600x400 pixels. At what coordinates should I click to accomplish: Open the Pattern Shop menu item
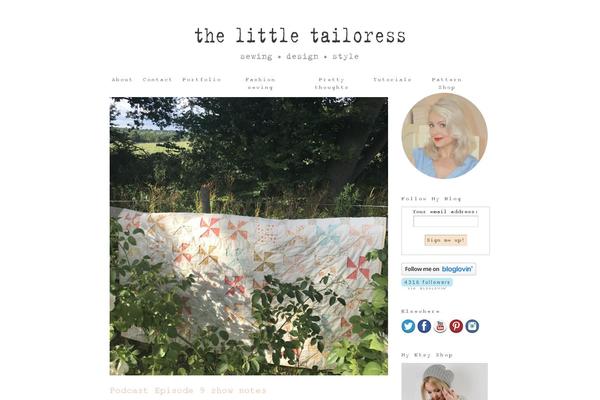pyautogui.click(x=447, y=83)
